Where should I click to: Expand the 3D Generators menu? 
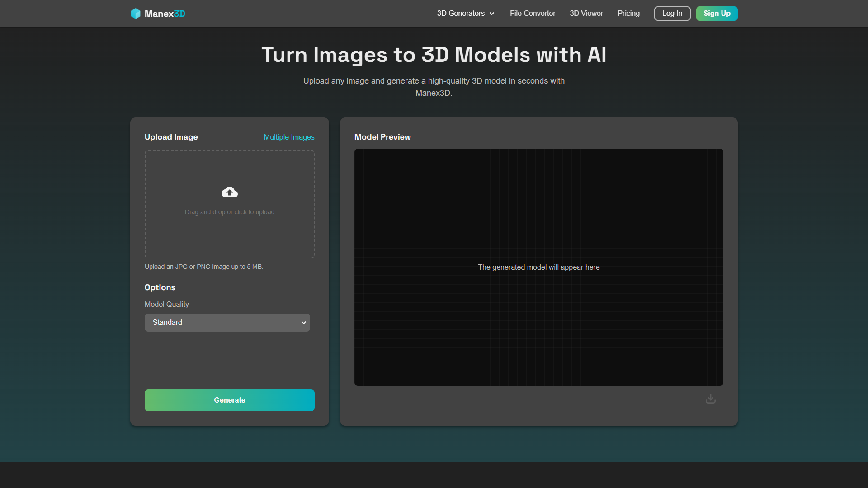coord(466,14)
